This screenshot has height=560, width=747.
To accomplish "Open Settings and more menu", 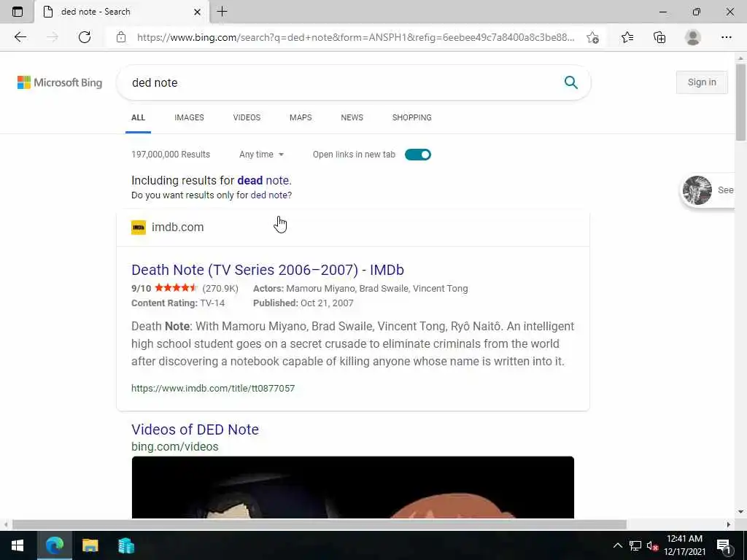I will 726,37.
